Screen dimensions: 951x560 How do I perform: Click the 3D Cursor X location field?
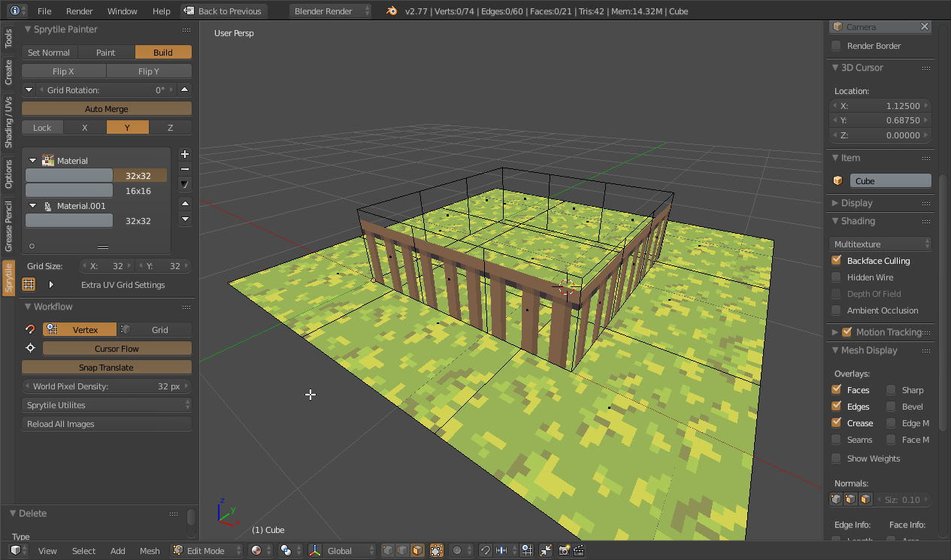[880, 106]
